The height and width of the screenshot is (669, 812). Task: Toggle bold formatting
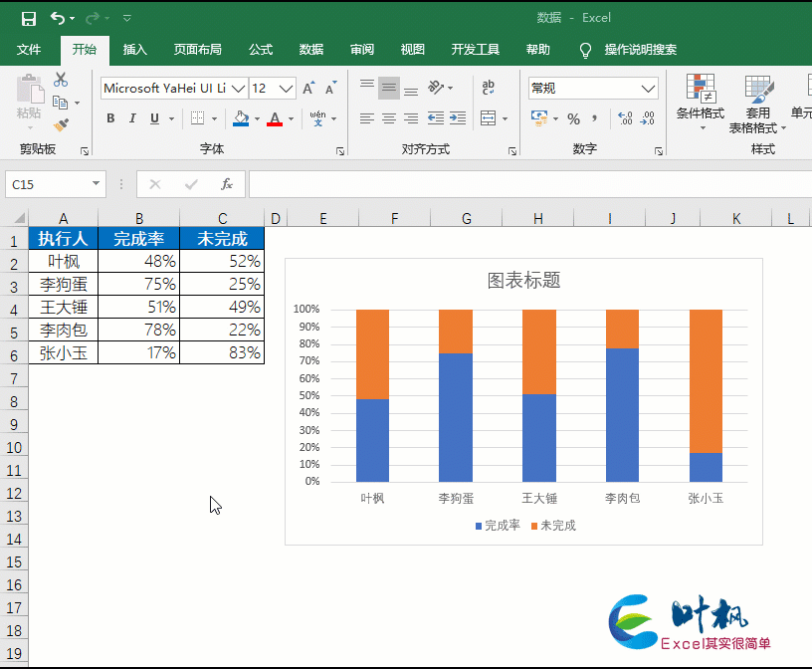click(110, 117)
